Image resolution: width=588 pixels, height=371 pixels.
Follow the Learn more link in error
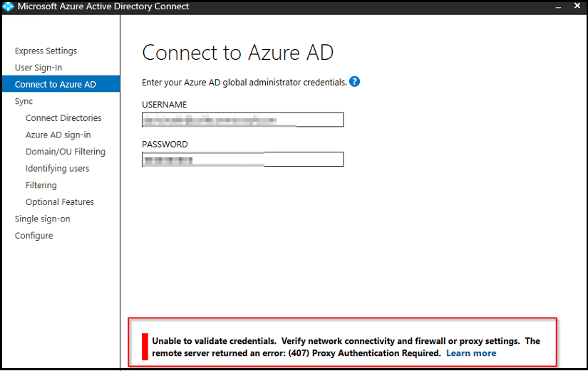471,353
